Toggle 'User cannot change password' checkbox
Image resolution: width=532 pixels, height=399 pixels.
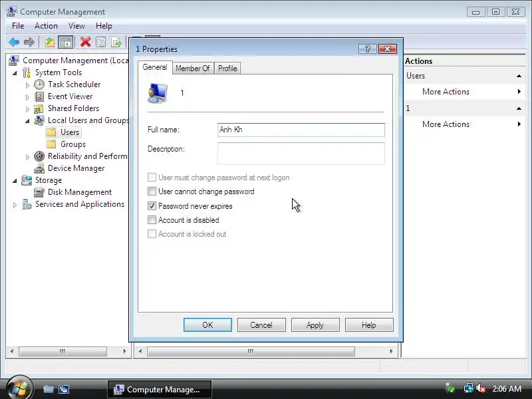pos(152,192)
